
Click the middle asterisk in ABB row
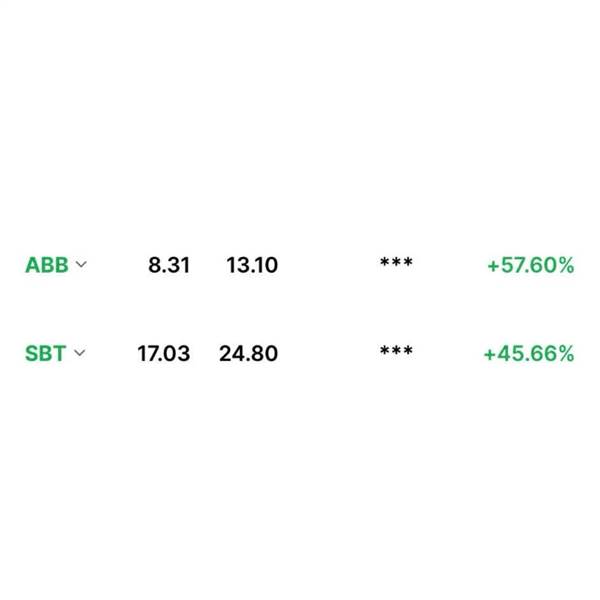pyautogui.click(x=396, y=262)
